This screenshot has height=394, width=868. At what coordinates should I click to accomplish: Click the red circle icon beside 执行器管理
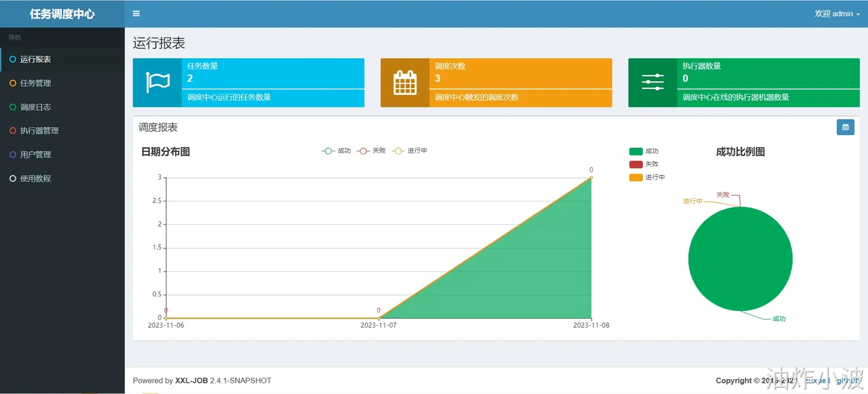pyautogui.click(x=13, y=131)
